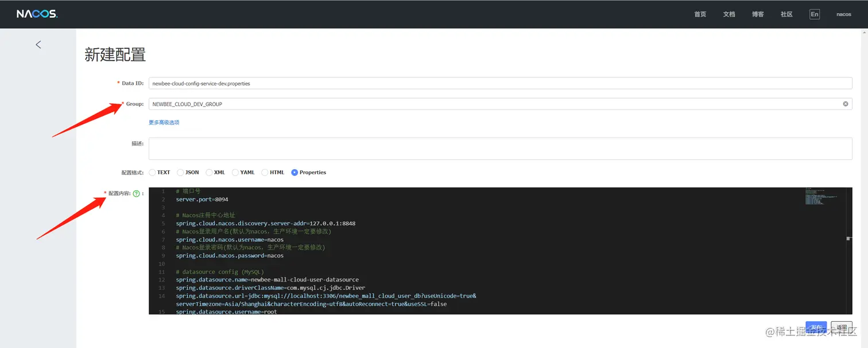Click the spring.datasource.username=root line

227,312
